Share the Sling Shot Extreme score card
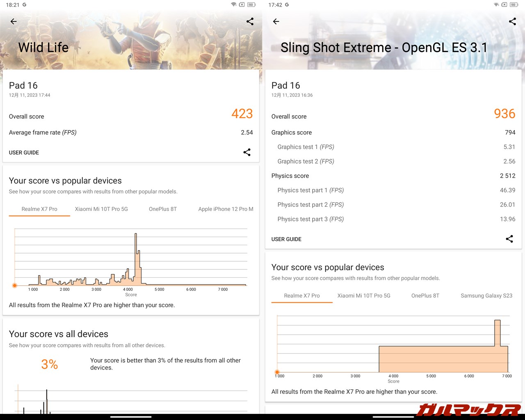The height and width of the screenshot is (420, 525). pos(509,239)
